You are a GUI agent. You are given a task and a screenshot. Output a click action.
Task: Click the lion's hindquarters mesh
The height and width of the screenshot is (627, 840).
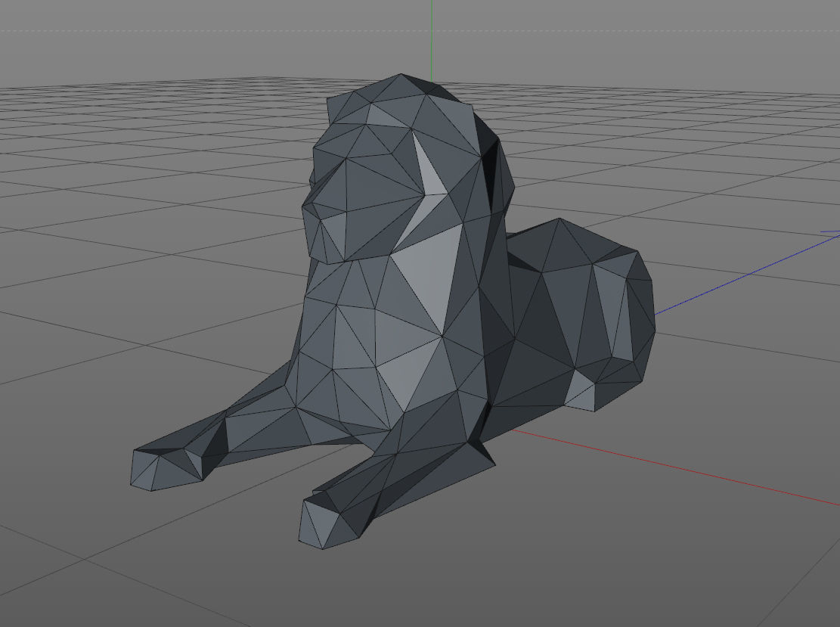click(581, 316)
